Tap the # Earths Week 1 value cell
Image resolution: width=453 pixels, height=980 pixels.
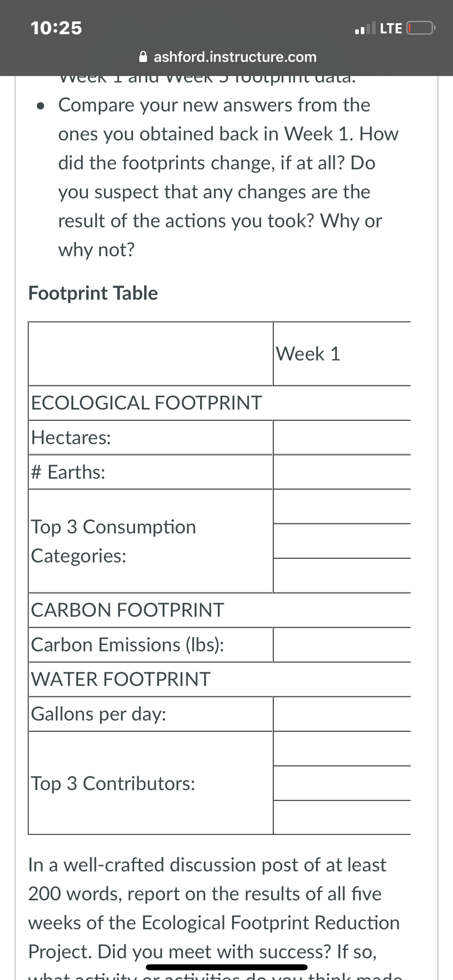tap(342, 472)
